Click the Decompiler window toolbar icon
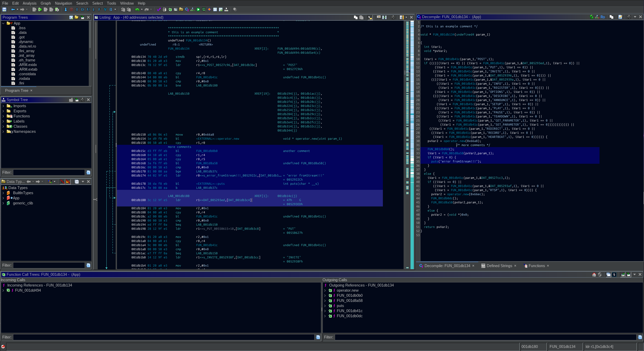This screenshot has height=351, width=644. (187, 9)
